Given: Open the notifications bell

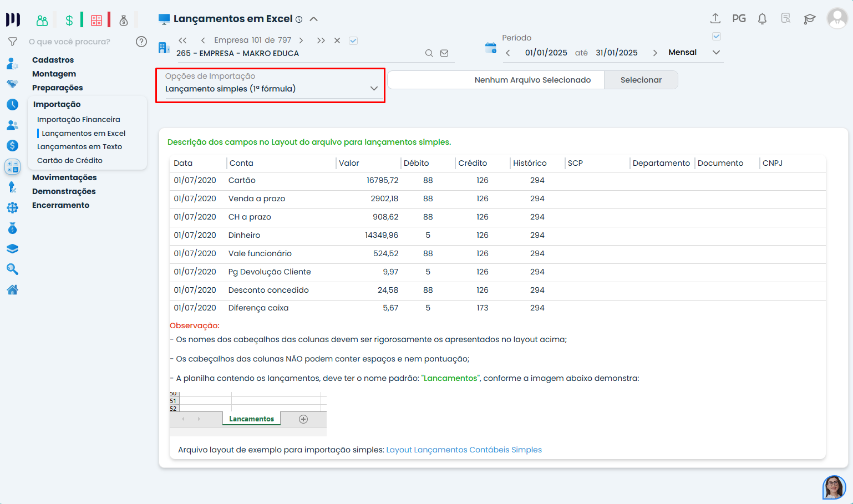Looking at the screenshot, I should click(x=762, y=19).
